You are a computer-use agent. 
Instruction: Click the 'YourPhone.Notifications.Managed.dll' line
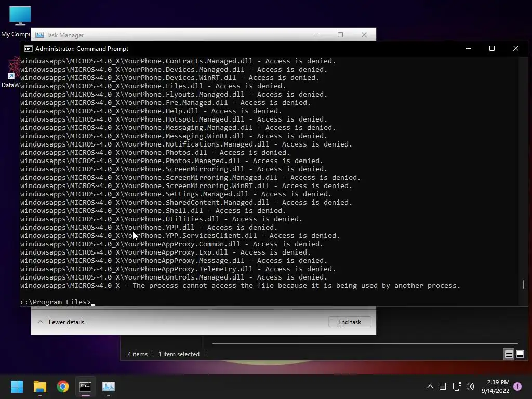[187, 144]
